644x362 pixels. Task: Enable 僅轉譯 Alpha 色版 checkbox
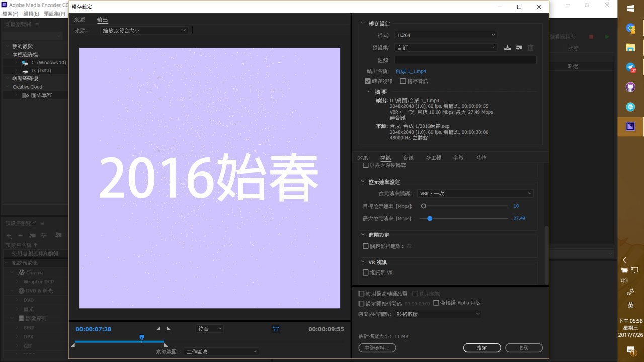pos(436,303)
